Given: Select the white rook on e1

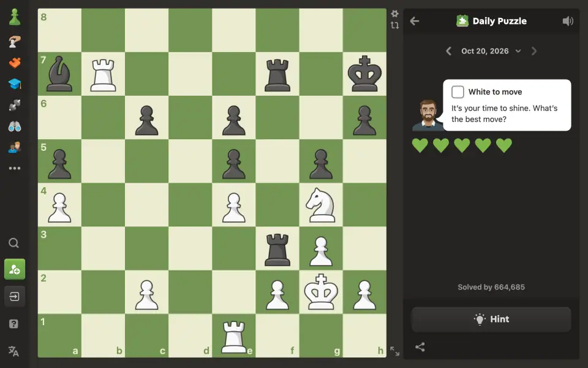Looking at the screenshot, I should pos(234,337).
